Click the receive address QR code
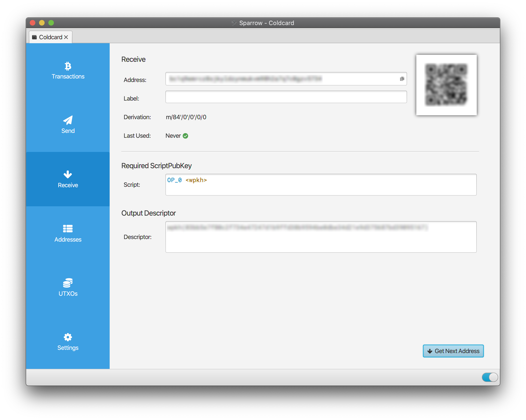This screenshot has height=420, width=526. (447, 85)
